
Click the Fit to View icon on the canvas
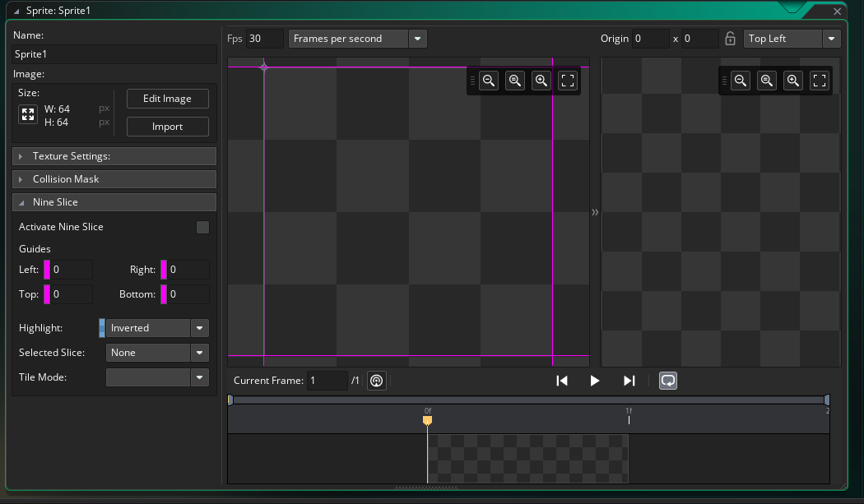click(568, 80)
